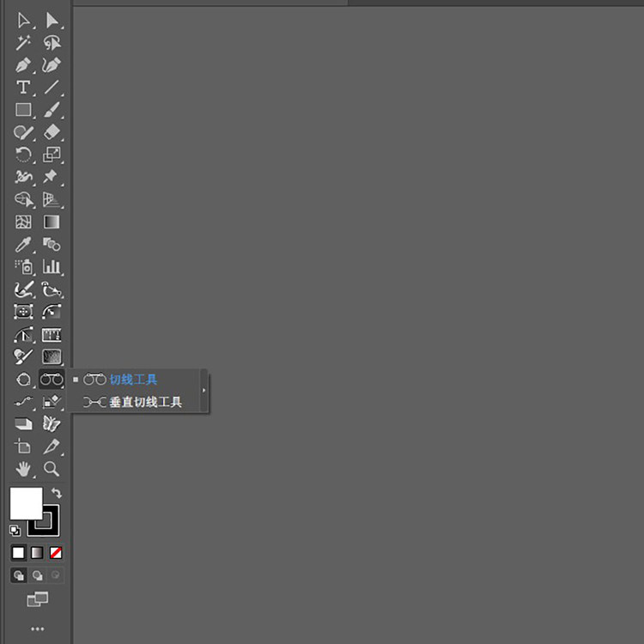
Task: Select the Shape Builder tool
Action: click(x=24, y=199)
